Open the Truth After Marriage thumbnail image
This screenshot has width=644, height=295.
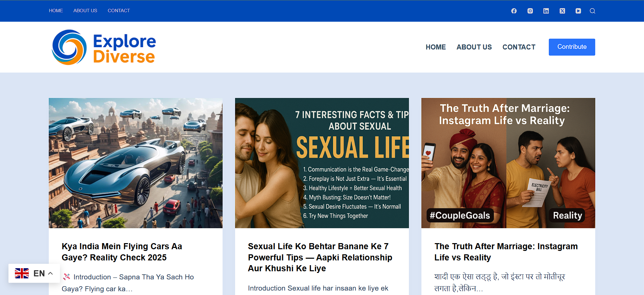[x=508, y=163]
